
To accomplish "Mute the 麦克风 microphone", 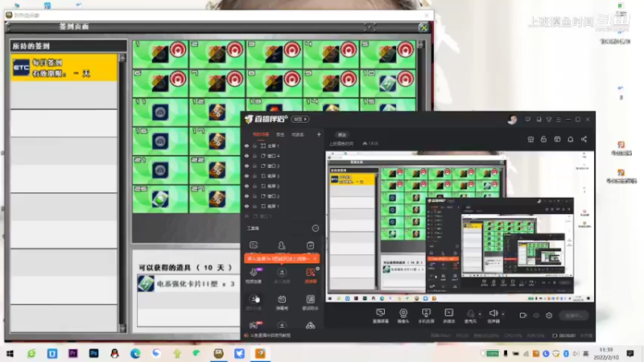I will [470, 315].
